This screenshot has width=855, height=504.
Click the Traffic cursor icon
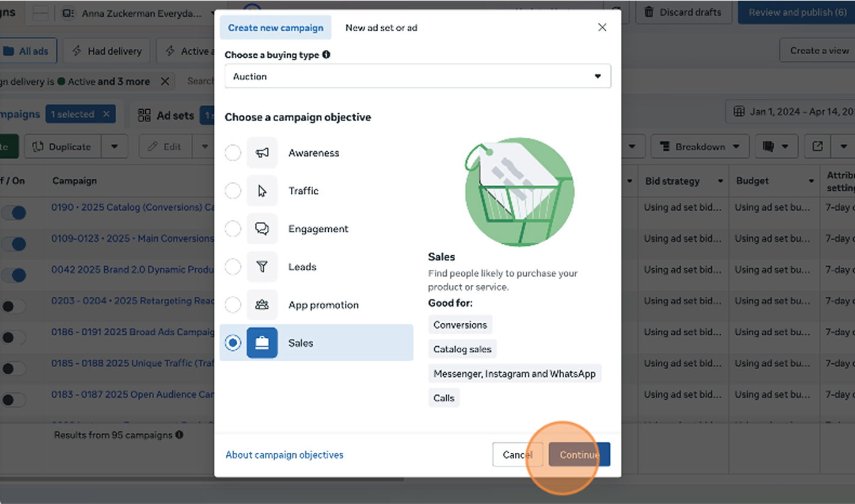point(262,191)
